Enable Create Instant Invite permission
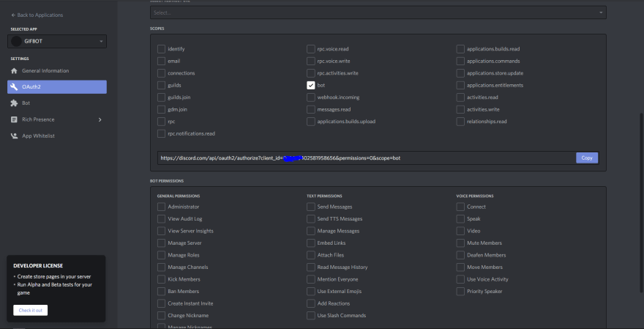Viewport: 644px width, 329px height. (x=161, y=303)
